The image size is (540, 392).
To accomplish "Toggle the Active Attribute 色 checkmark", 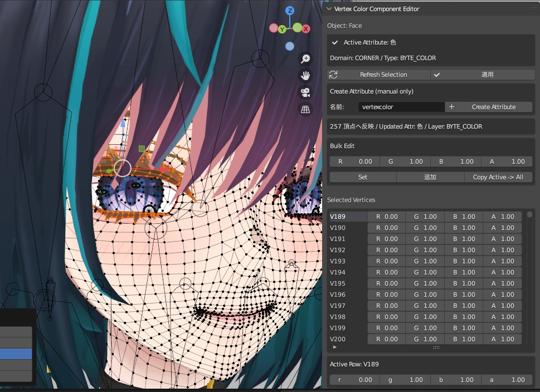I will [x=334, y=42].
